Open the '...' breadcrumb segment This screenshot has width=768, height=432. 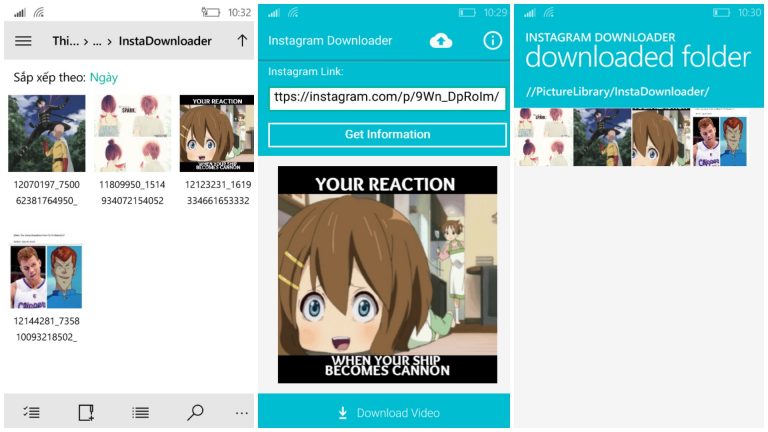97,42
